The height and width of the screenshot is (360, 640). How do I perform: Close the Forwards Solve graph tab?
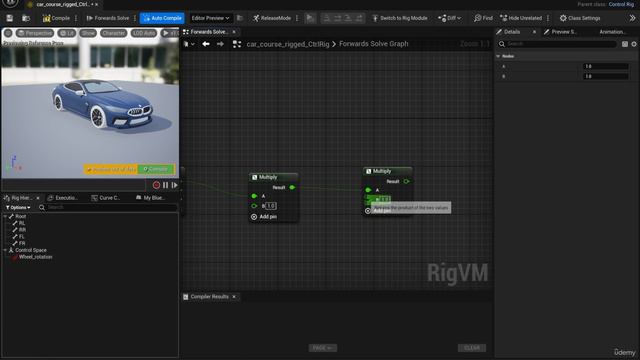(x=234, y=32)
